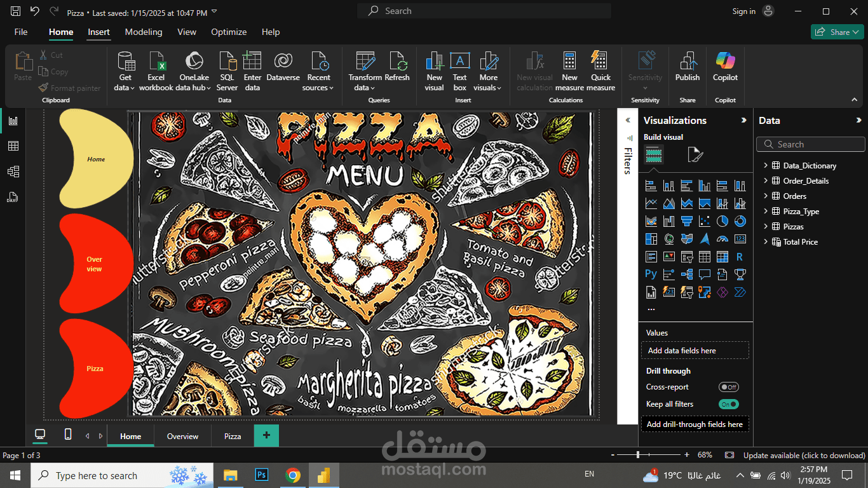Viewport: 868px width, 488px height.
Task: Go to the Optimize ribbon tab
Action: (x=229, y=32)
